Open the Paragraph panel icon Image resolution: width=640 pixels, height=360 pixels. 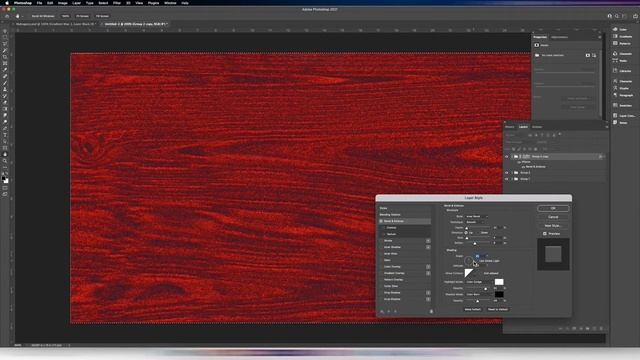(x=615, y=95)
